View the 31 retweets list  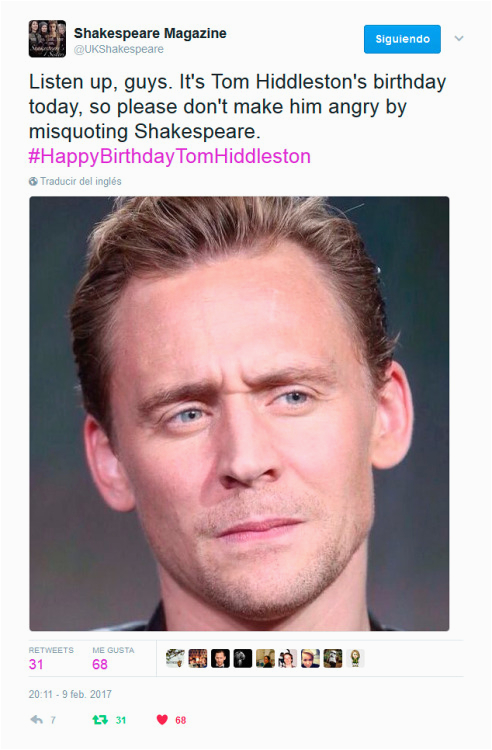click(x=51, y=658)
